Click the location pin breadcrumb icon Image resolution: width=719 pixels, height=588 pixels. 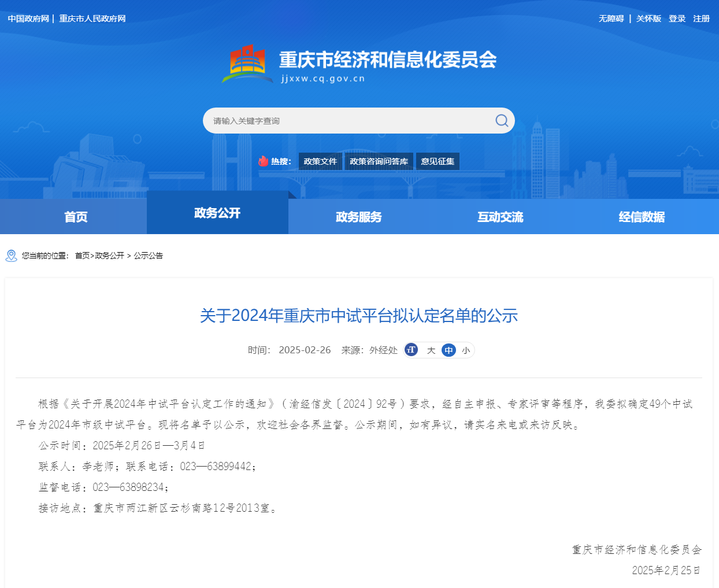point(11,256)
